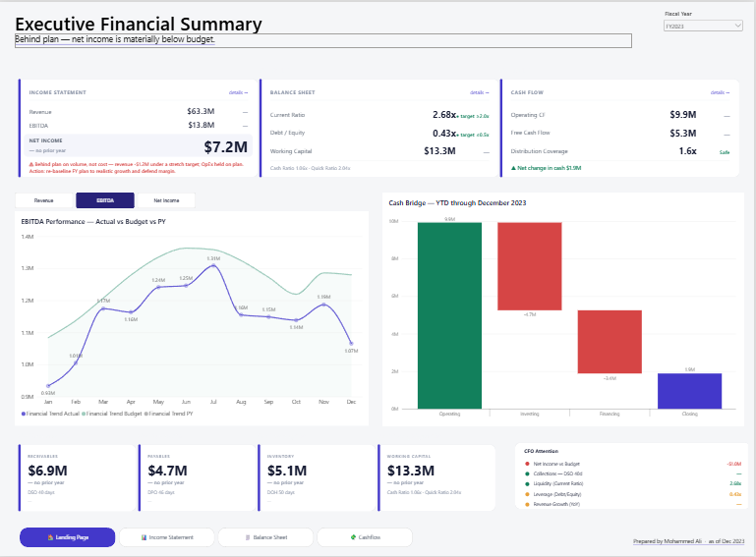Image resolution: width=756 pixels, height=557 pixels.
Task: Click the bottom Working Capital $13.3M card
Action: [436, 477]
